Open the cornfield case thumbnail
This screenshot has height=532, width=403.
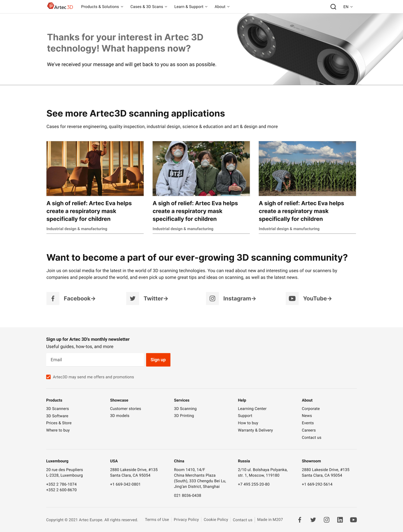click(x=307, y=168)
